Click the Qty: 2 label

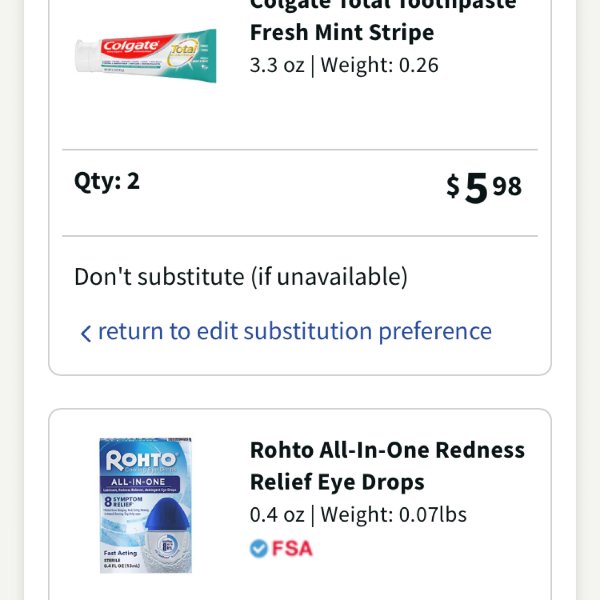tap(107, 181)
